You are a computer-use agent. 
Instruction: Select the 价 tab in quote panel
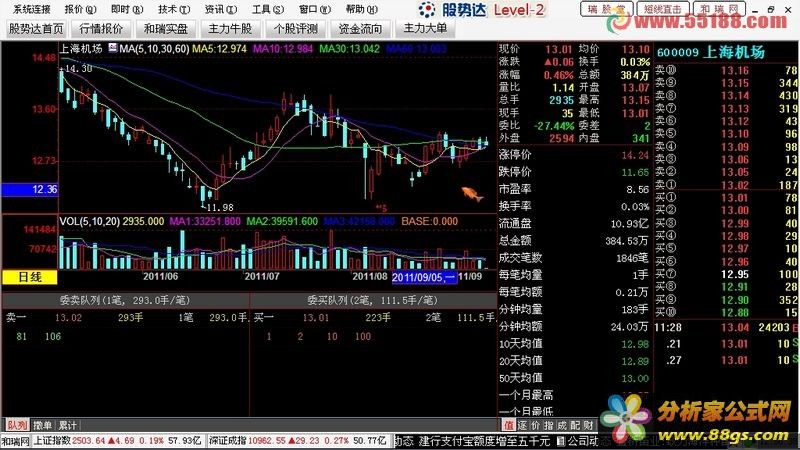click(x=536, y=425)
